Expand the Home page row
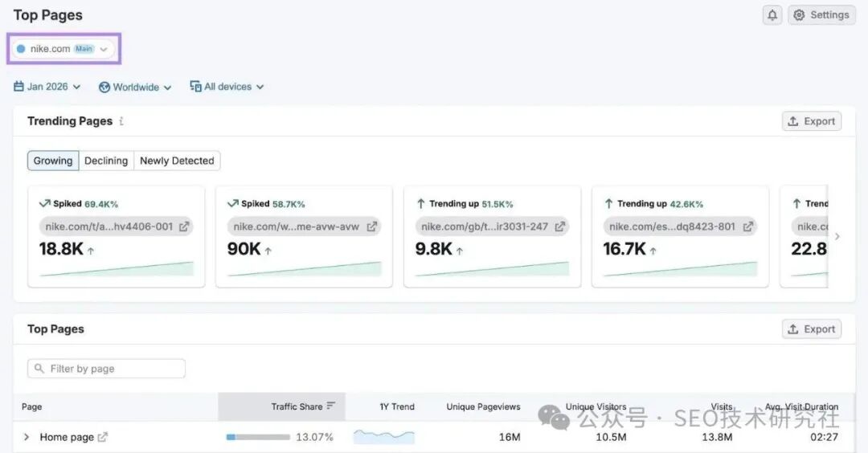The height and width of the screenshot is (453, 868). click(27, 438)
